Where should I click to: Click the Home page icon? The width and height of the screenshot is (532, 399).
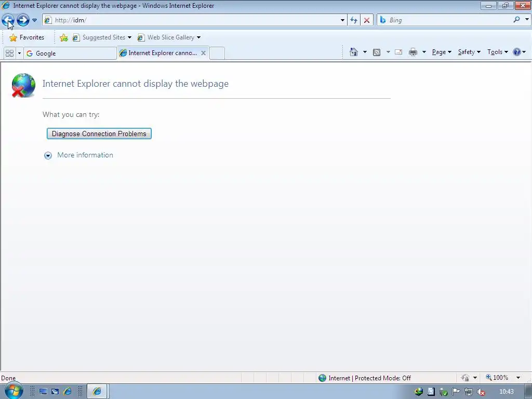coord(354,52)
